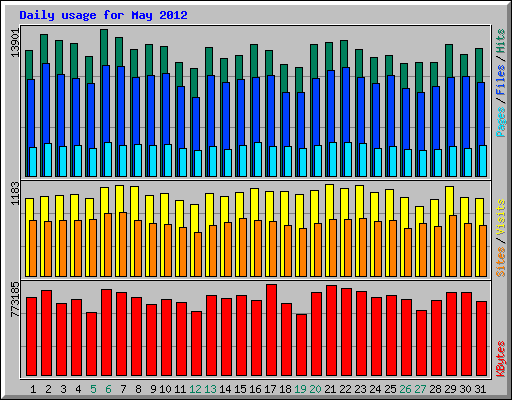
Task: Click day label 16 on the axis
Action: pos(255,389)
